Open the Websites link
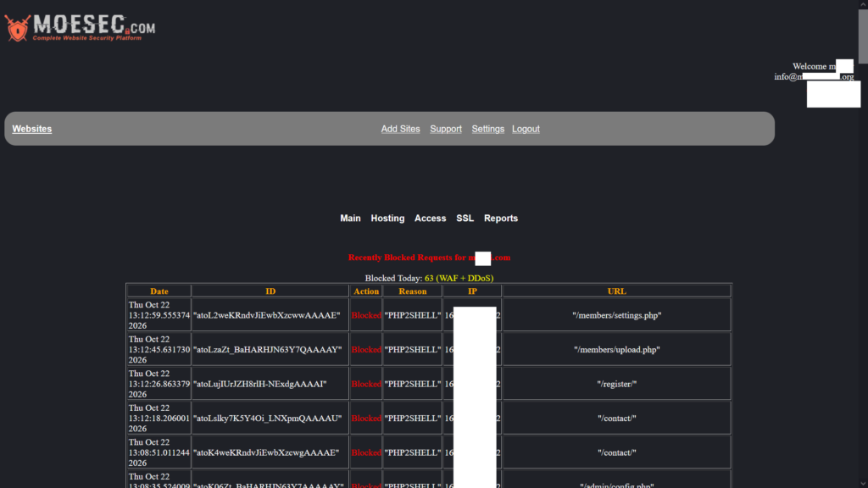Screen dimensions: 868x488 pos(32,129)
